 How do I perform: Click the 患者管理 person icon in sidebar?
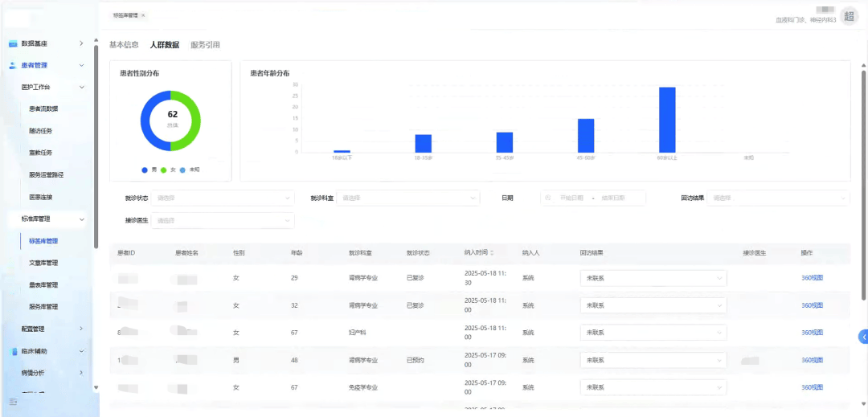tap(13, 65)
